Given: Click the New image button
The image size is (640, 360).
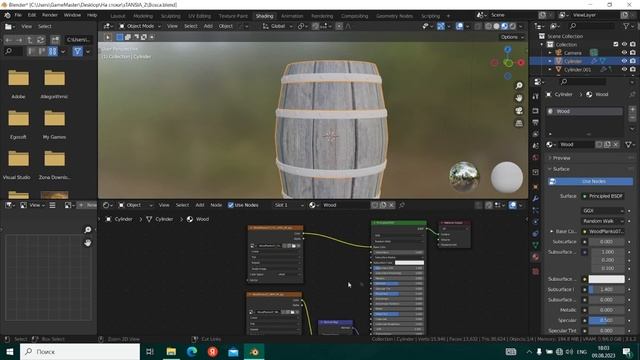Looking at the screenshot, I should (87, 205).
